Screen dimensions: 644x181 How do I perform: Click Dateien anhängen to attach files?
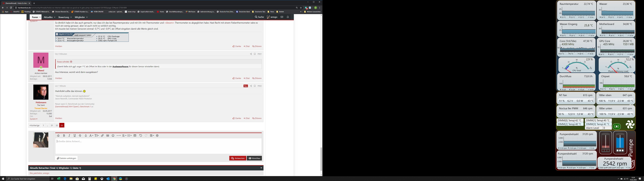67,158
